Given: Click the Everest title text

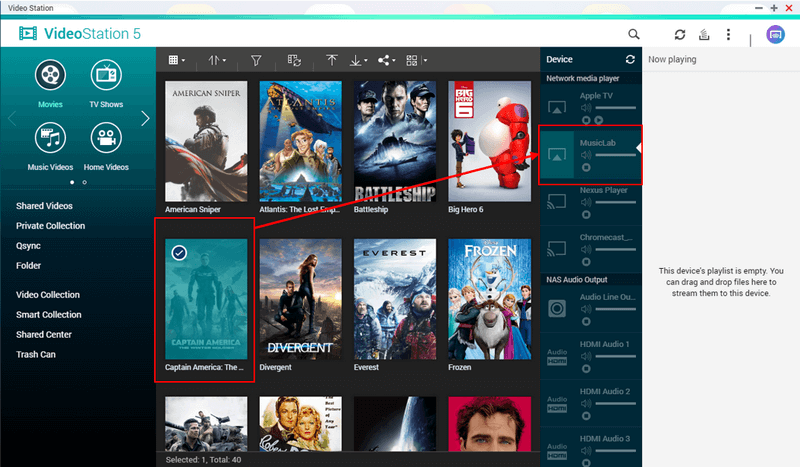Looking at the screenshot, I should click(x=366, y=367).
